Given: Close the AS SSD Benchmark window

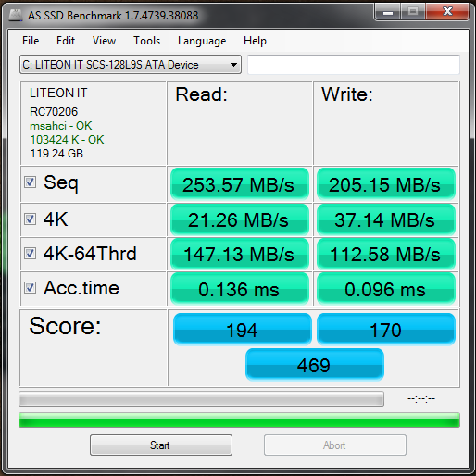Looking at the screenshot, I should (447, 12).
